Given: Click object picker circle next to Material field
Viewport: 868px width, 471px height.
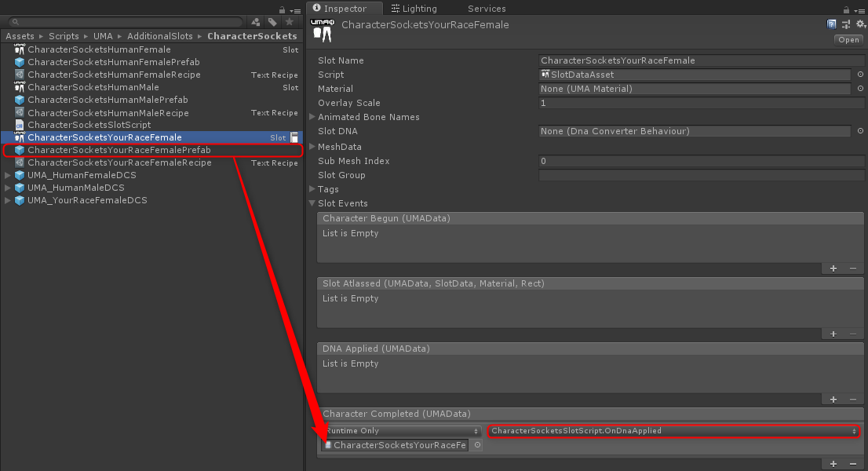Looking at the screenshot, I should point(860,89).
